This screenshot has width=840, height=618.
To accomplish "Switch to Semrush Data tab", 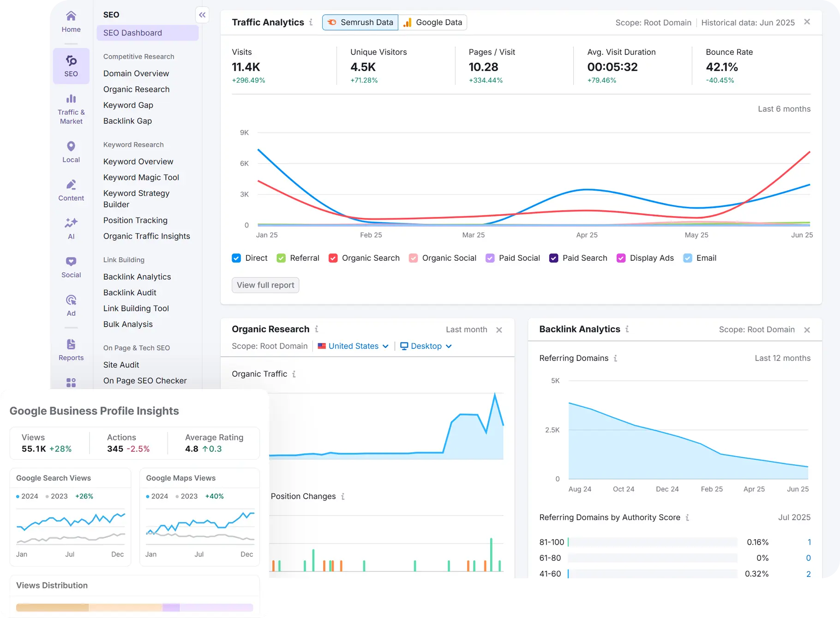I will tap(360, 22).
